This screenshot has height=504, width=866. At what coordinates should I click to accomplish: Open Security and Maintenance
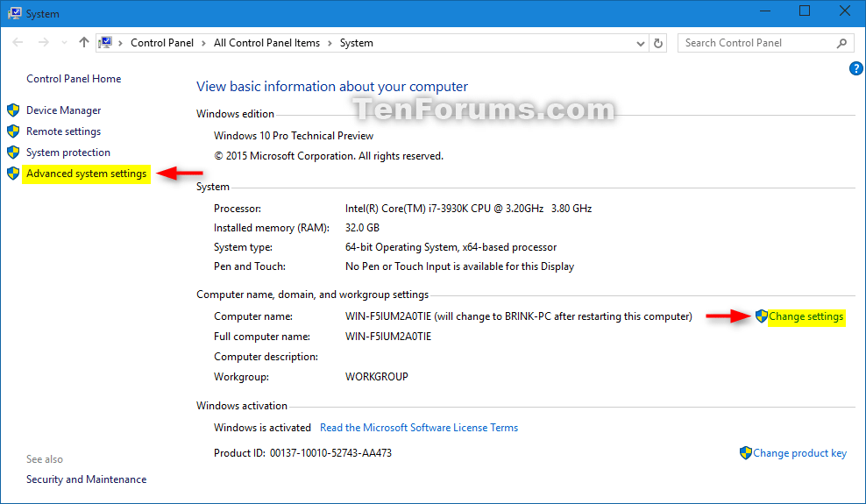tap(86, 479)
